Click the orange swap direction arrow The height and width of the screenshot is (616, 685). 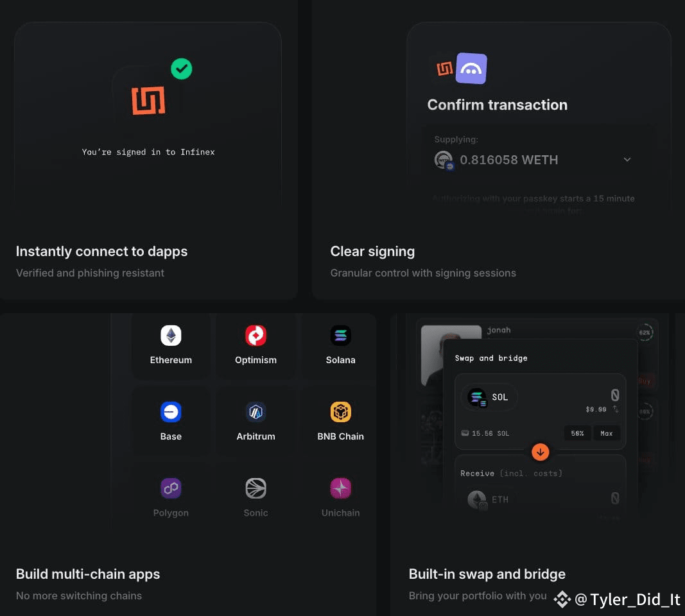[541, 452]
